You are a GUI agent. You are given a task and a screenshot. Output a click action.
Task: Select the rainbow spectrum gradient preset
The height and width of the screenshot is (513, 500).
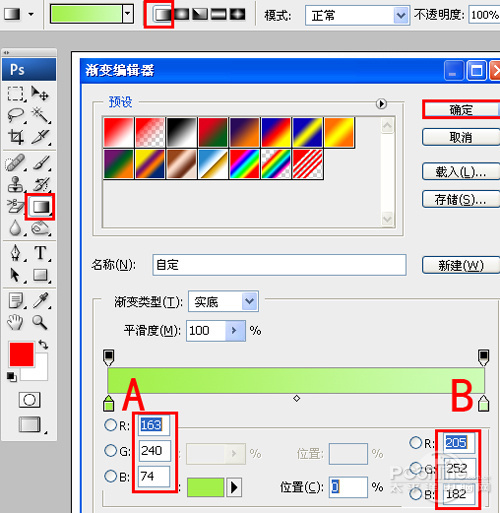pos(245,164)
